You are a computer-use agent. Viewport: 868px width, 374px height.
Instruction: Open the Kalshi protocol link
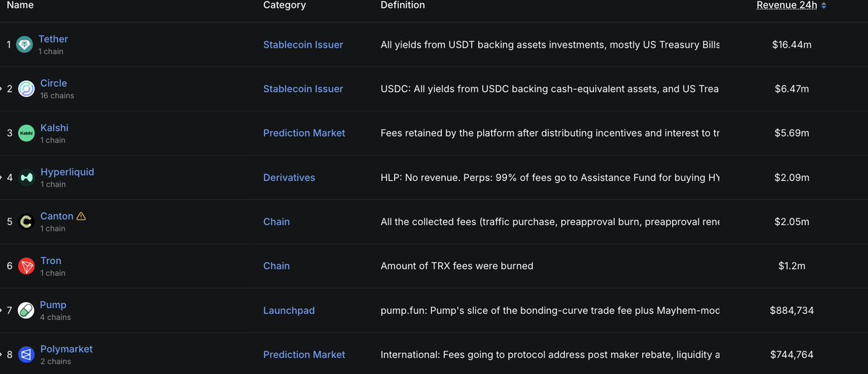[54, 127]
